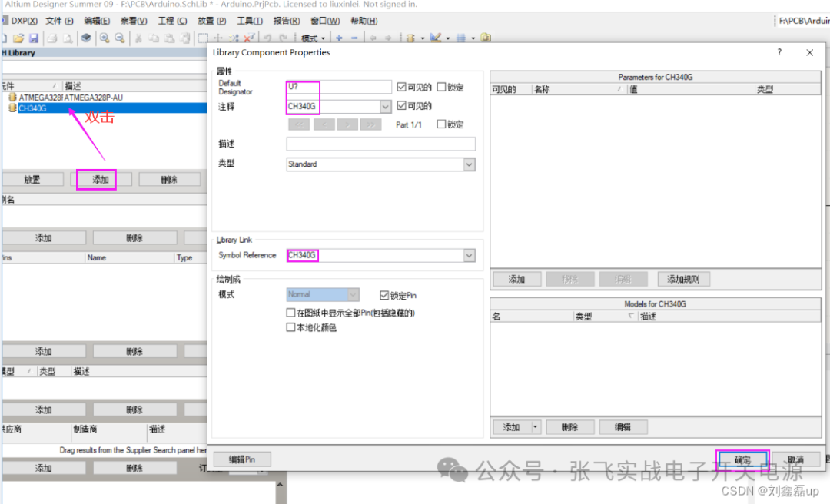Click the Zoom In magnifier icon

[x=104, y=38]
